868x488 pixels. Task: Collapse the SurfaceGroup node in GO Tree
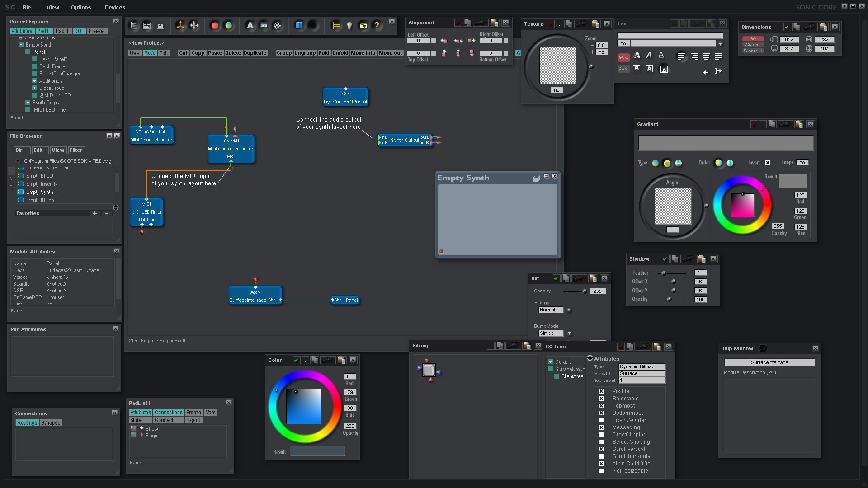point(551,369)
